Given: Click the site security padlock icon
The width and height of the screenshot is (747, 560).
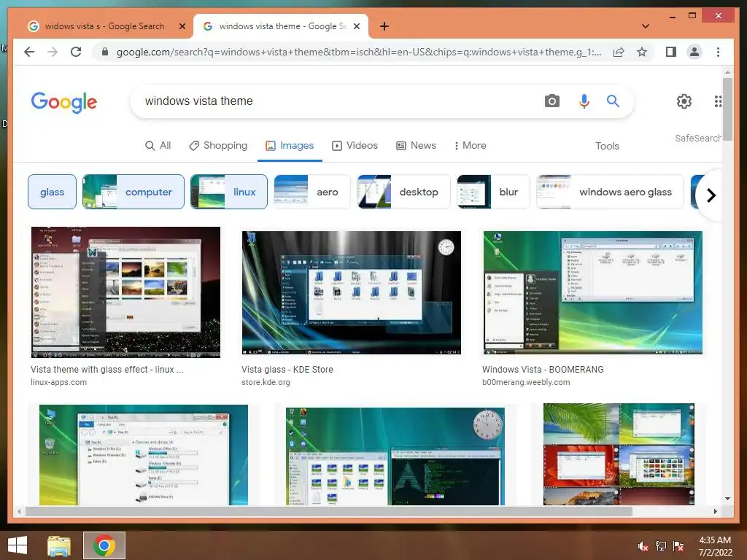Looking at the screenshot, I should coord(105,52).
